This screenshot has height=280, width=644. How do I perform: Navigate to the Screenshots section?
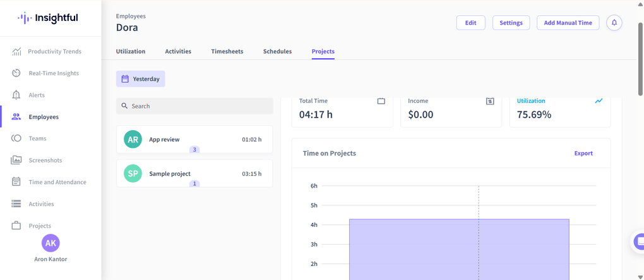click(45, 161)
